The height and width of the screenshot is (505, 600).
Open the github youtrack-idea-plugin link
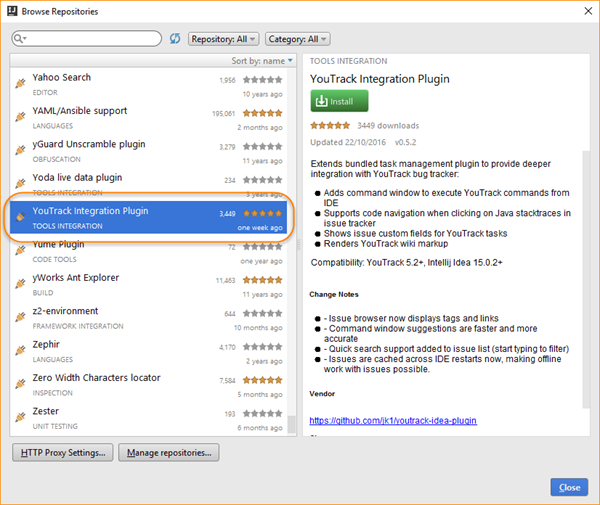click(x=393, y=420)
